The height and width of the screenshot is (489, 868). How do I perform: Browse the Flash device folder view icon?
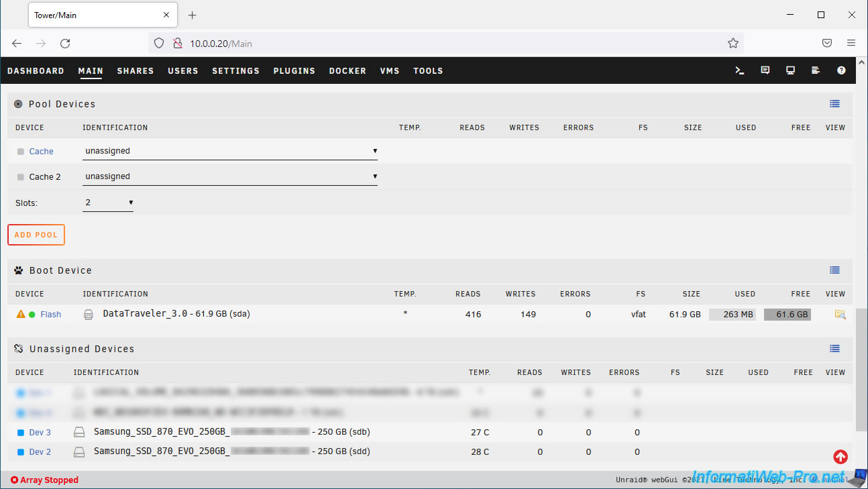pyautogui.click(x=840, y=314)
